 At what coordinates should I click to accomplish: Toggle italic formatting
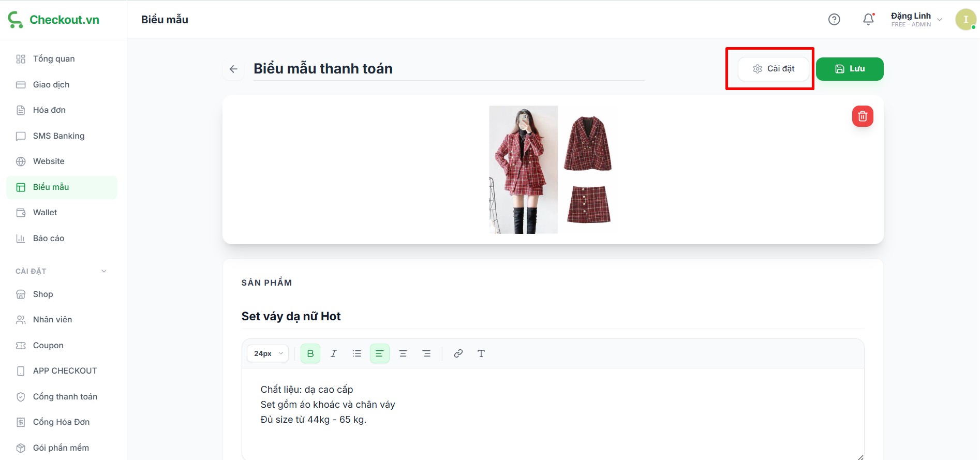pyautogui.click(x=334, y=353)
